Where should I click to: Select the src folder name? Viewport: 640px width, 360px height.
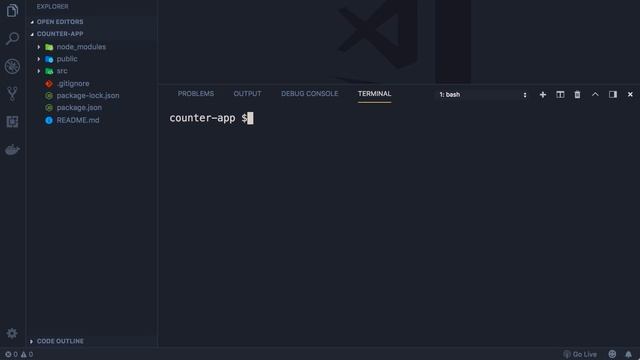62,71
